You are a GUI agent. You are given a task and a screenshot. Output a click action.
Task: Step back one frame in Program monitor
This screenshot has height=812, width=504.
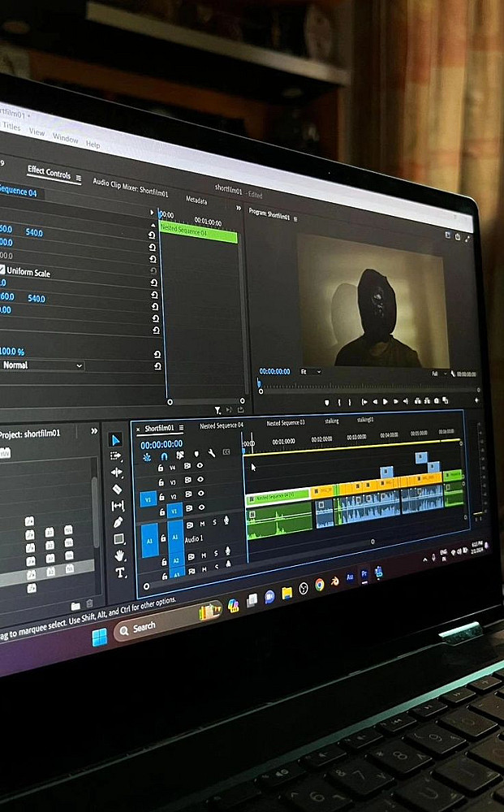pyautogui.click(x=375, y=402)
